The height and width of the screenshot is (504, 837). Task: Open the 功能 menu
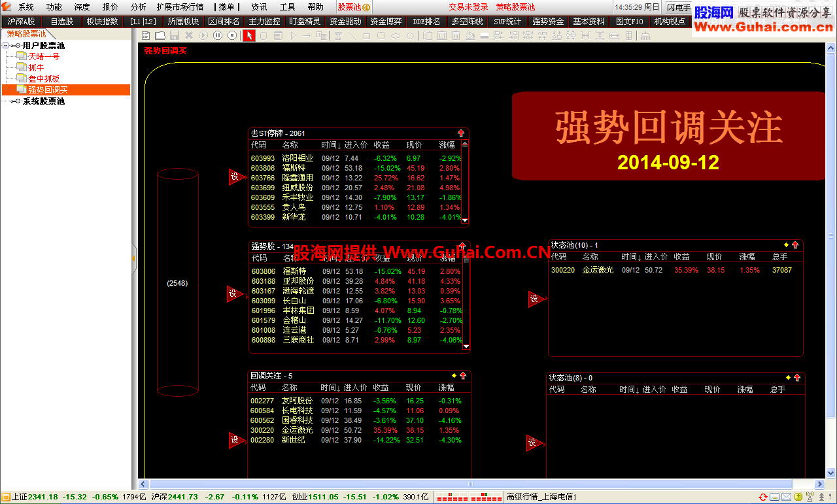[54, 7]
